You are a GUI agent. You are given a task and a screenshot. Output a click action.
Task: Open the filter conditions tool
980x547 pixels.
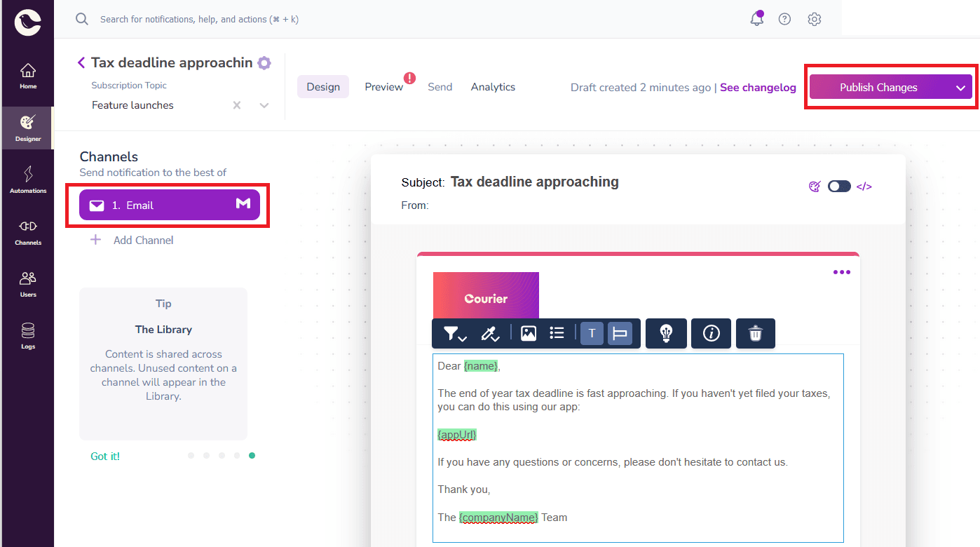(455, 334)
